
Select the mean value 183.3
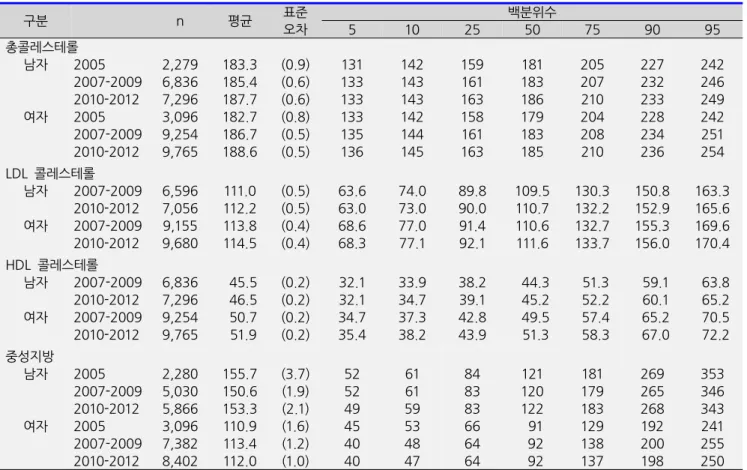click(240, 65)
